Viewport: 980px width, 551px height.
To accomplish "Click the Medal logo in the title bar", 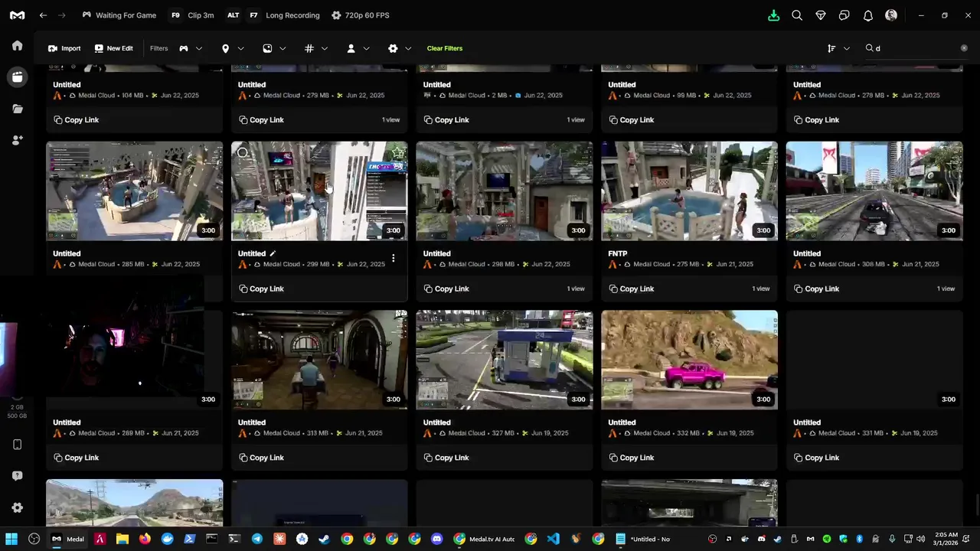I will point(17,15).
